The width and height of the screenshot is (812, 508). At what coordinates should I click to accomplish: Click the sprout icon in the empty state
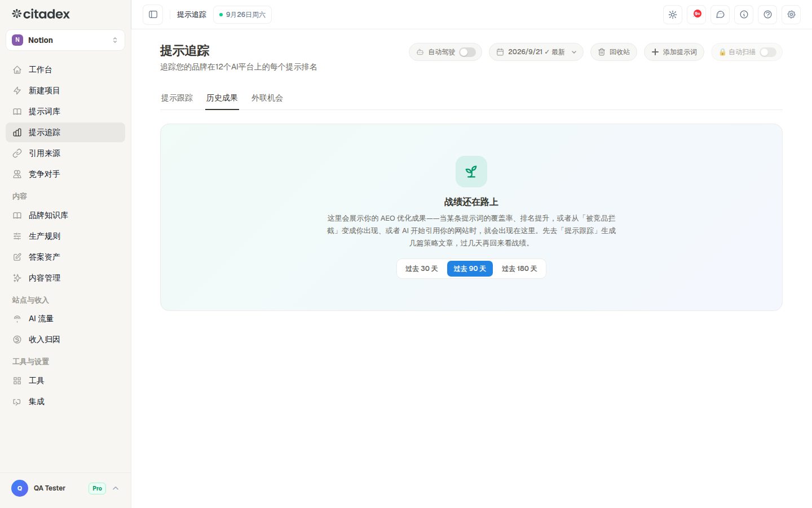471,172
